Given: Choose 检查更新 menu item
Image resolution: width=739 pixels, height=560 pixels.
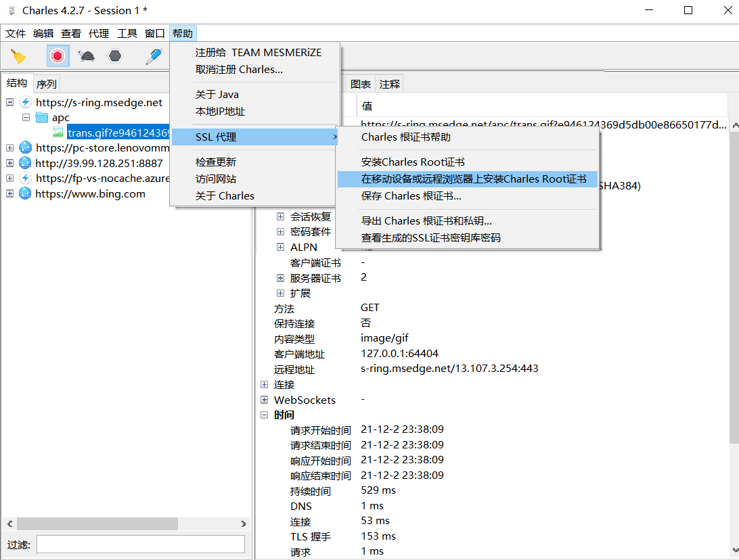Looking at the screenshot, I should tap(255, 162).
